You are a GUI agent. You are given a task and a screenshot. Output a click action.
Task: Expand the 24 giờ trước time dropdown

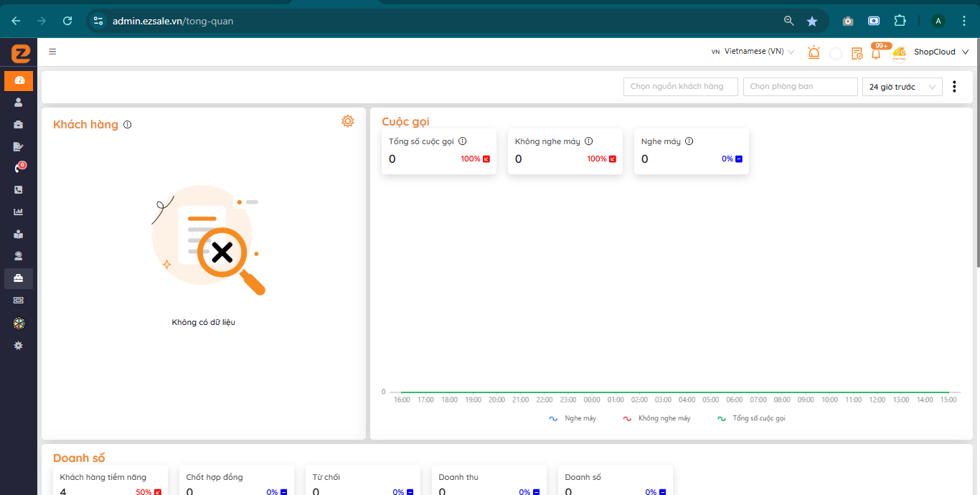902,87
